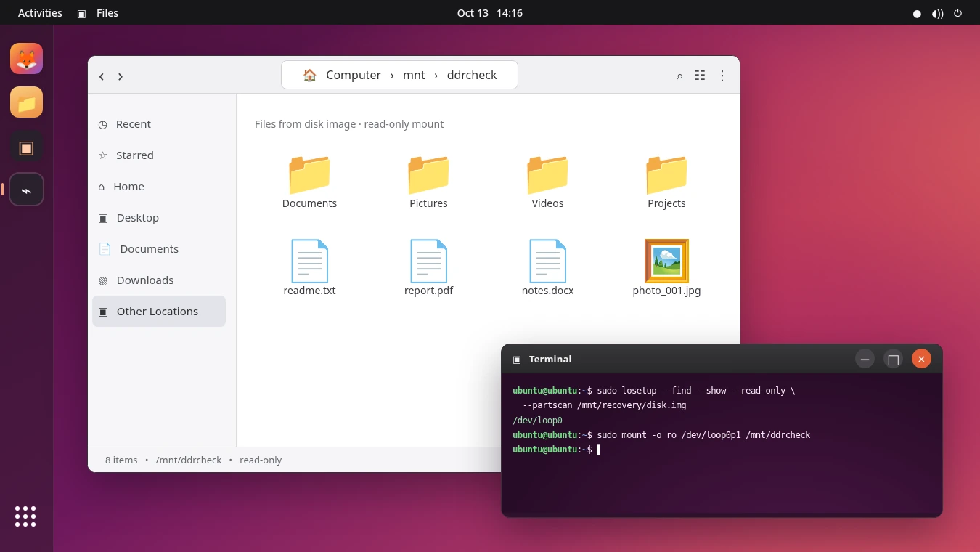Select Other Locations in the sidebar
Screen dimensions: 980x552
[x=159, y=312]
